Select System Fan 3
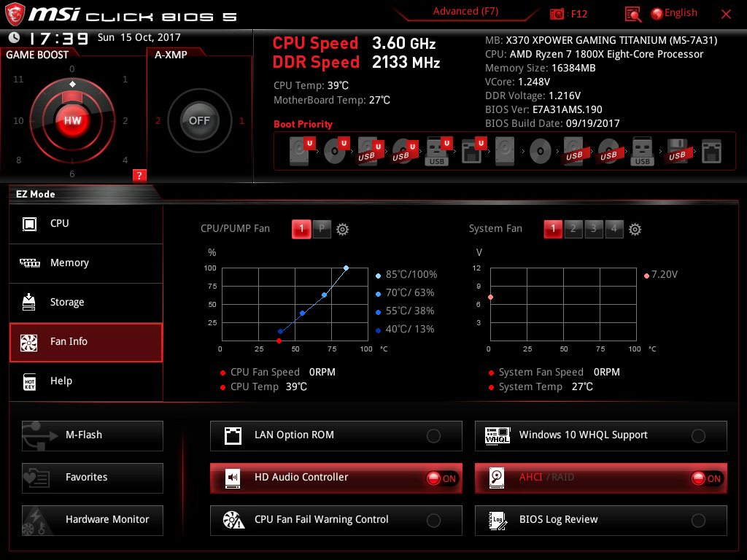 click(594, 229)
